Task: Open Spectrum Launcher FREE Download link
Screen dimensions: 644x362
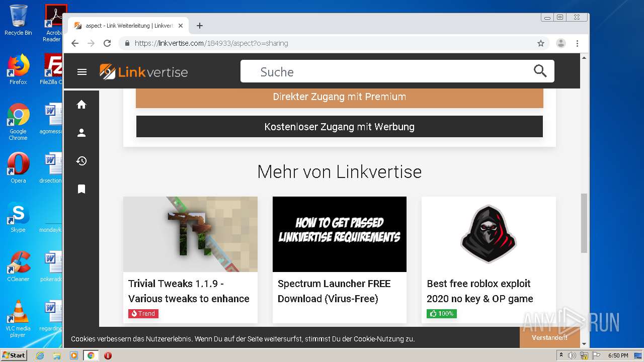Action: pos(334,291)
